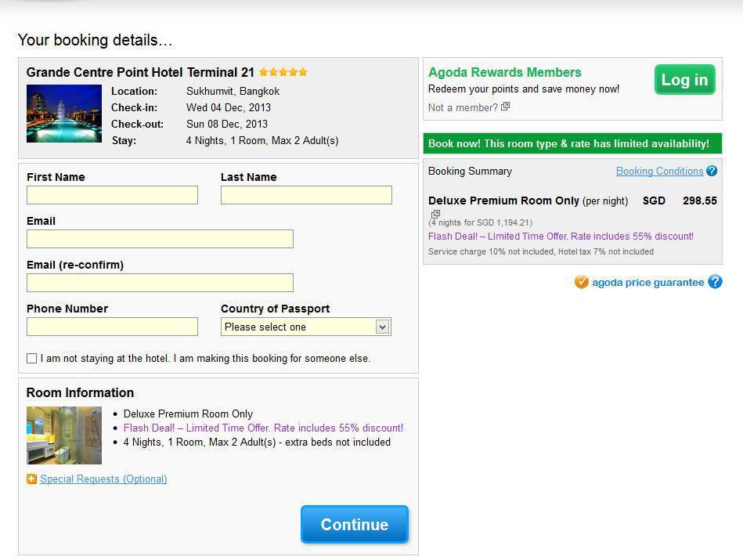Click the Continue button
Image resolution: width=743 pixels, height=560 pixels.
[x=355, y=524]
